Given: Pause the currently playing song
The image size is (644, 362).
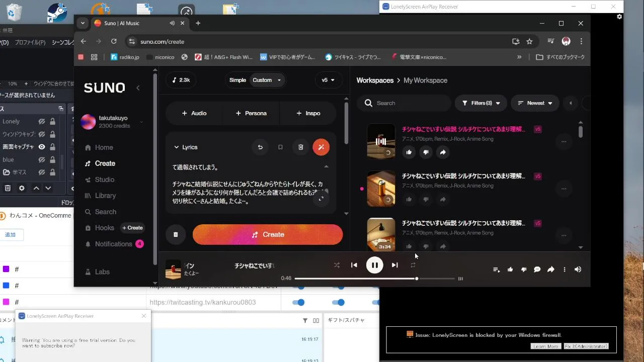Looking at the screenshot, I should (x=374, y=265).
